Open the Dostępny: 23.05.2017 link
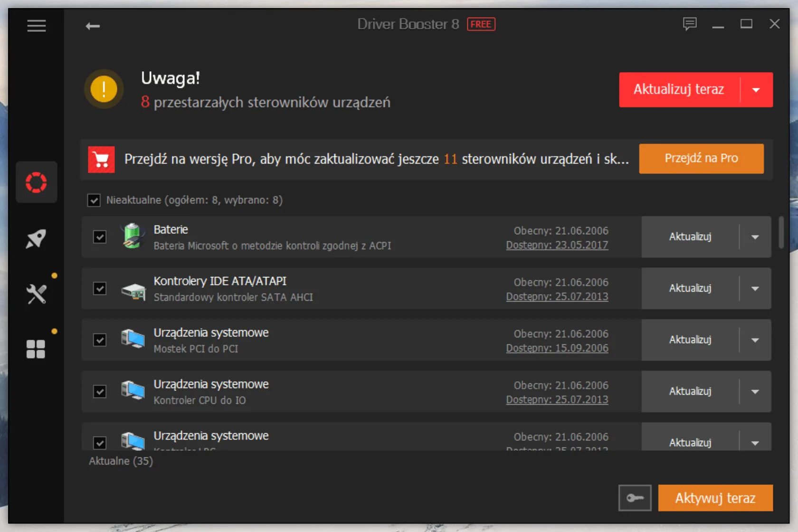The image size is (798, 532). click(557, 245)
